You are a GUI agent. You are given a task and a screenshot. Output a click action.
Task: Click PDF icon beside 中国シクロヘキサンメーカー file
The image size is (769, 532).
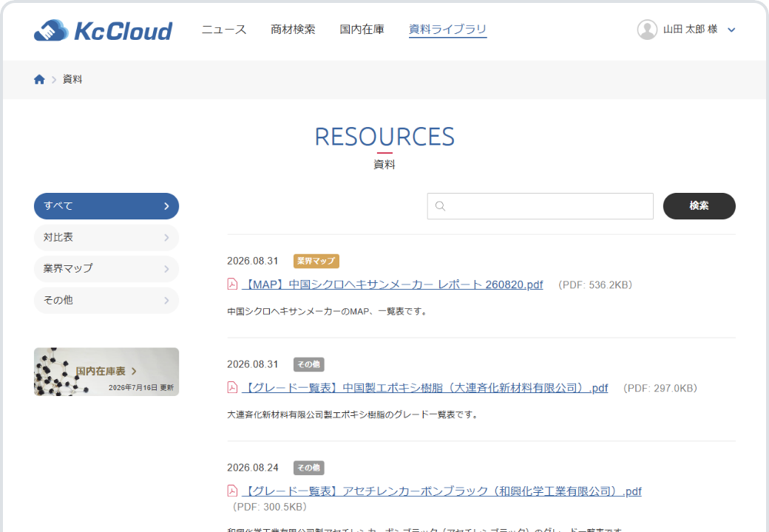232,284
